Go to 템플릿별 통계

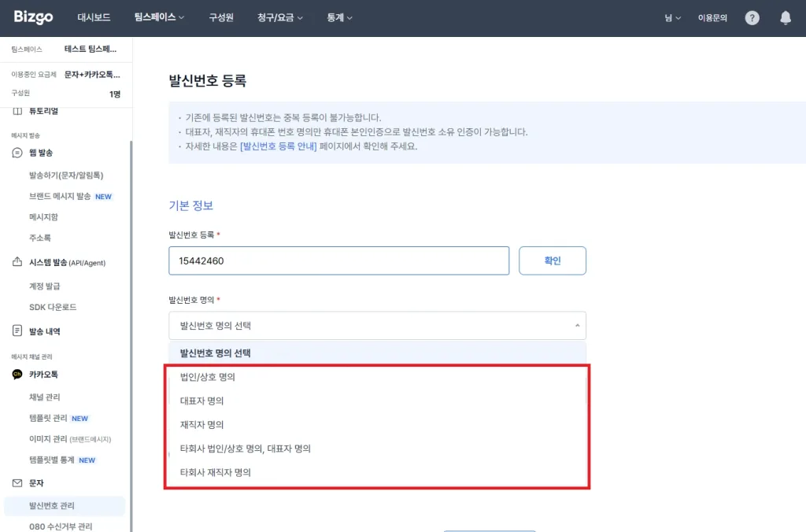pyautogui.click(x=51, y=460)
